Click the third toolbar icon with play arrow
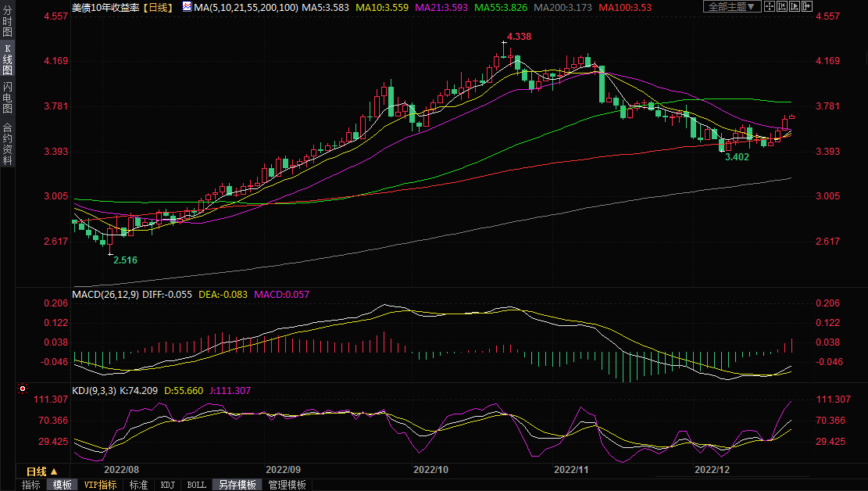 click(794, 7)
